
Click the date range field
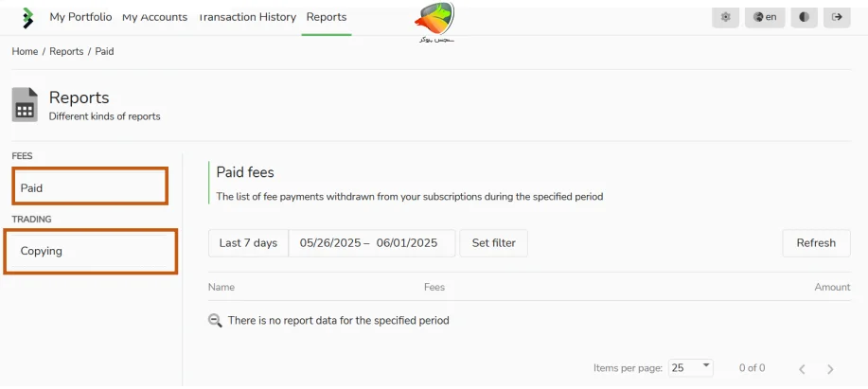click(372, 243)
